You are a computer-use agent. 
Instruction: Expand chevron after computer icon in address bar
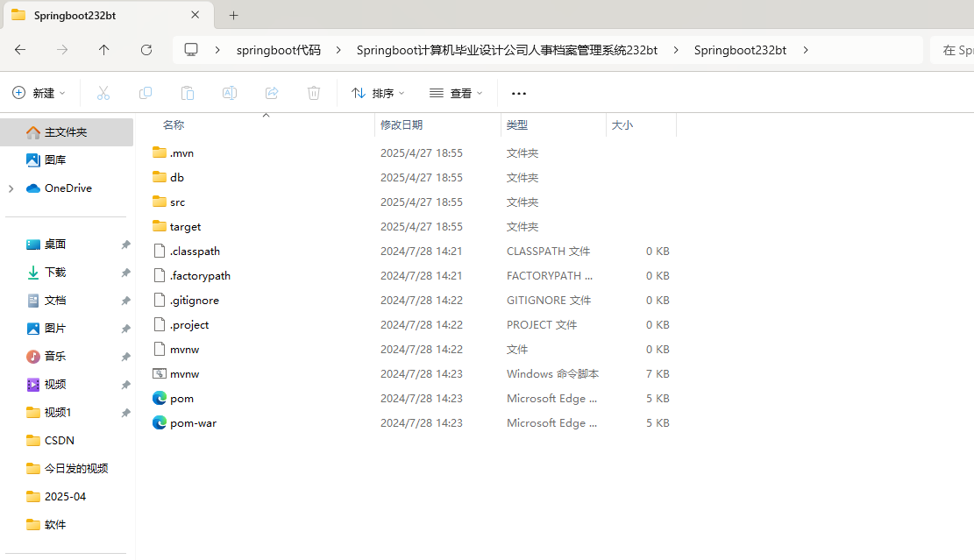click(217, 50)
